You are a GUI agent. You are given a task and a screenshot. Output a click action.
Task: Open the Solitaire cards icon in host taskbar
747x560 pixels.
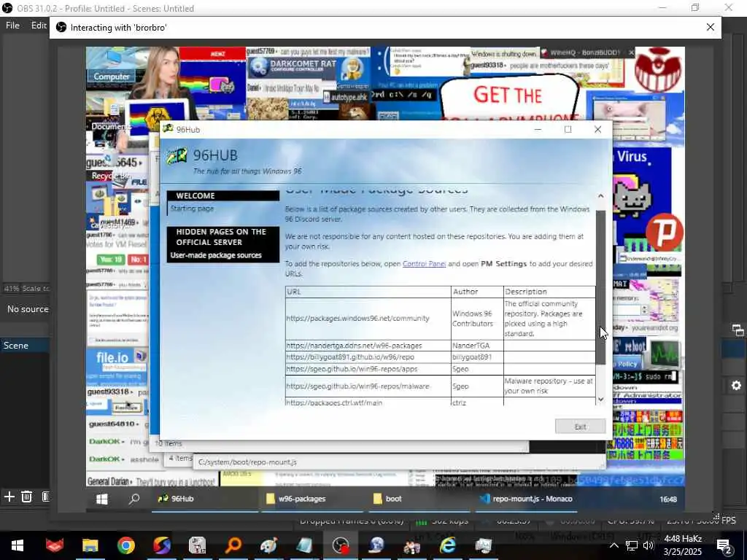(x=197, y=545)
